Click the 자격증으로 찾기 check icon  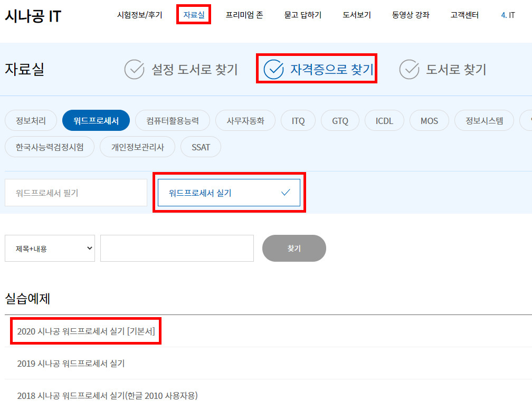[273, 69]
